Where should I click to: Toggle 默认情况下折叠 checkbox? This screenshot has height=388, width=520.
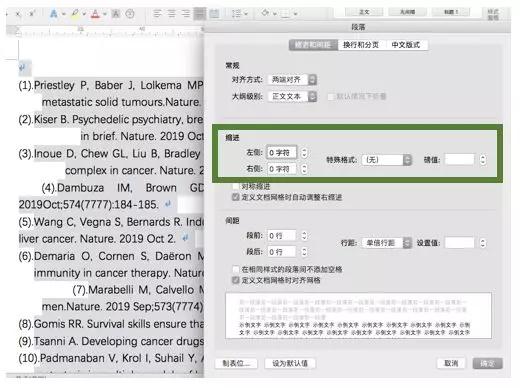pos(331,97)
